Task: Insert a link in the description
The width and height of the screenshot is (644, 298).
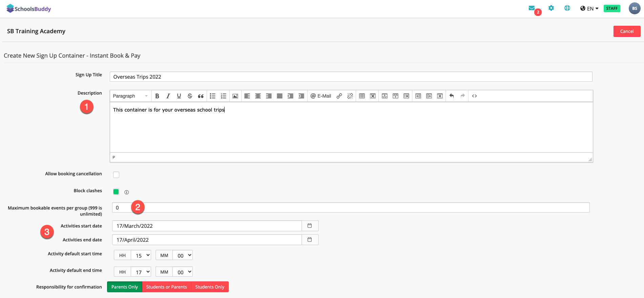Action: coord(339,96)
